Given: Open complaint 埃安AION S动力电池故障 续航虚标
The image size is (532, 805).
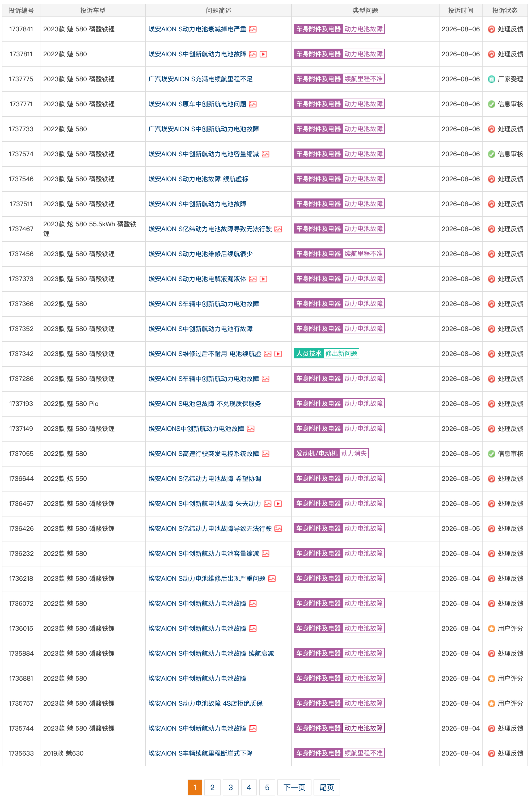Looking at the screenshot, I should (199, 179).
